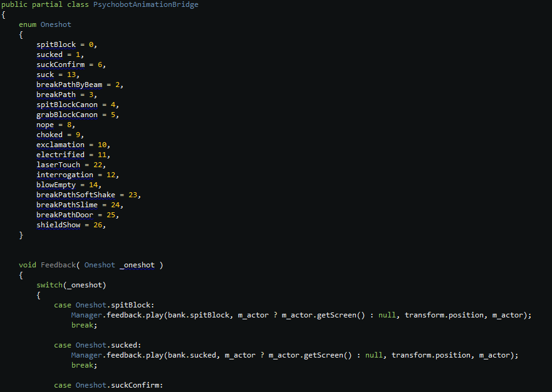Click breakPathSoftShake = 23 enum entry

(89, 195)
